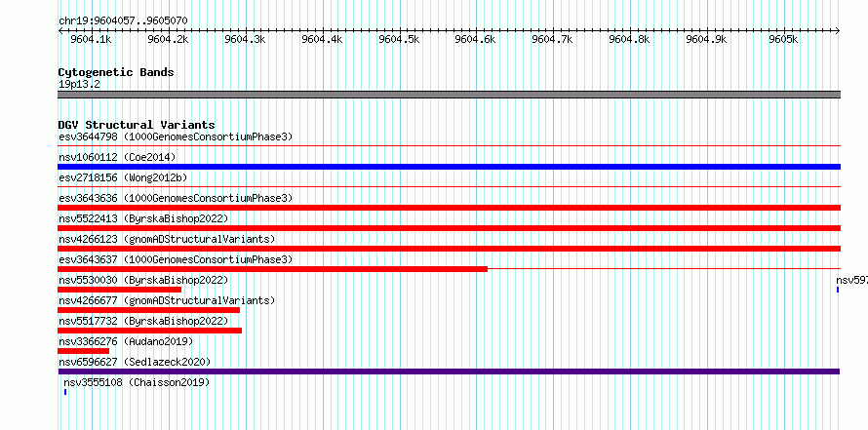
Task: Click ruler position 9604.3k
Action: pyautogui.click(x=245, y=39)
